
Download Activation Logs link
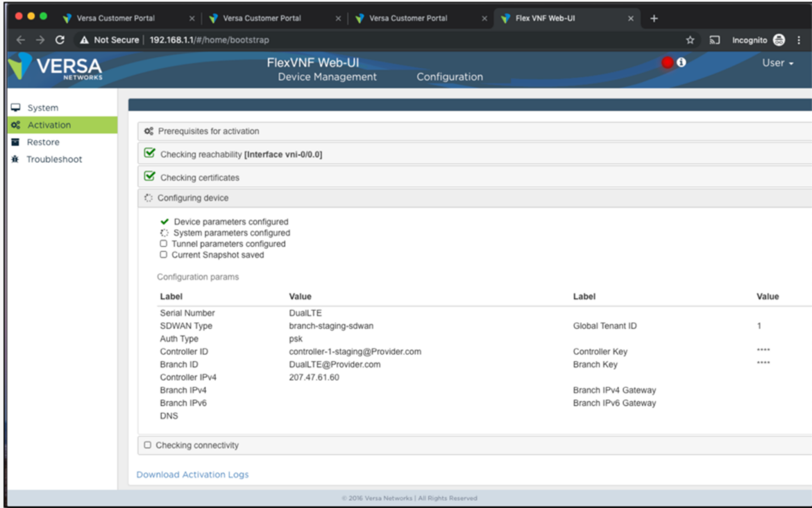point(192,475)
